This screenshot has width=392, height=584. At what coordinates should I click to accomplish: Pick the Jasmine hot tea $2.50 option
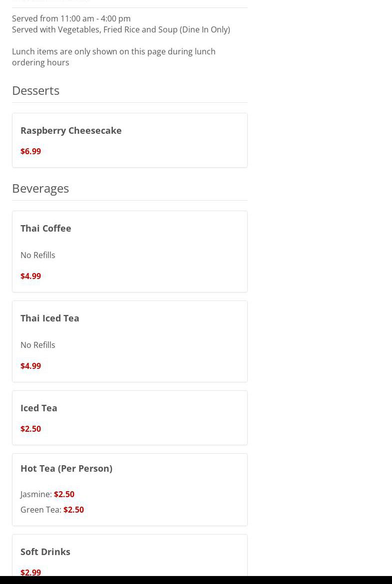(x=64, y=494)
